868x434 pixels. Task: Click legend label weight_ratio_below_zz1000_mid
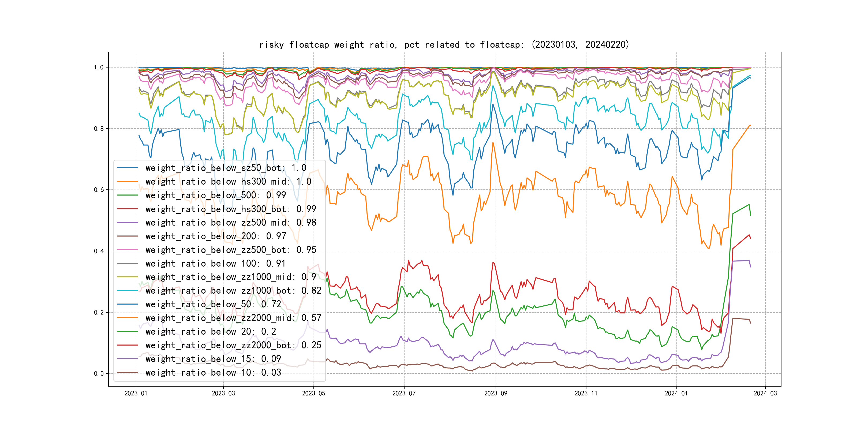click(x=231, y=277)
